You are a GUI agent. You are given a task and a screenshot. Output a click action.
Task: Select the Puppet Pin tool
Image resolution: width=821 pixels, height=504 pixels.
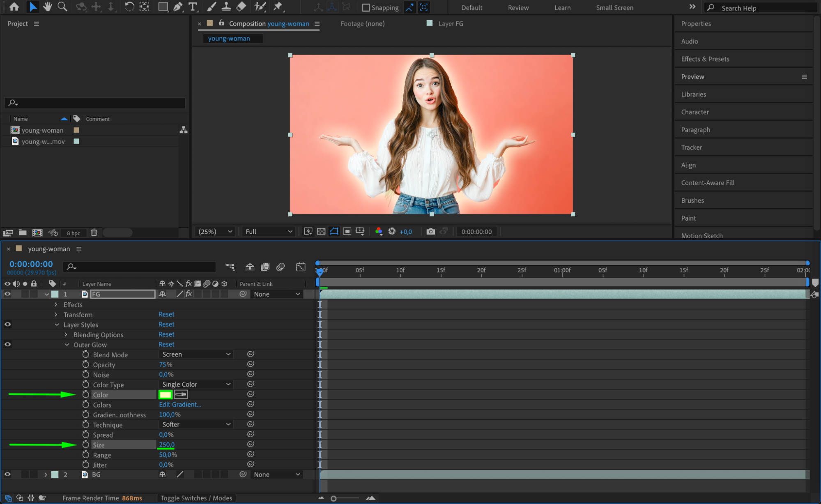[278, 7]
